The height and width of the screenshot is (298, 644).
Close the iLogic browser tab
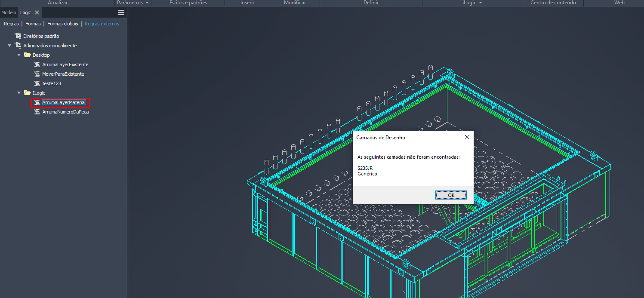[x=37, y=12]
